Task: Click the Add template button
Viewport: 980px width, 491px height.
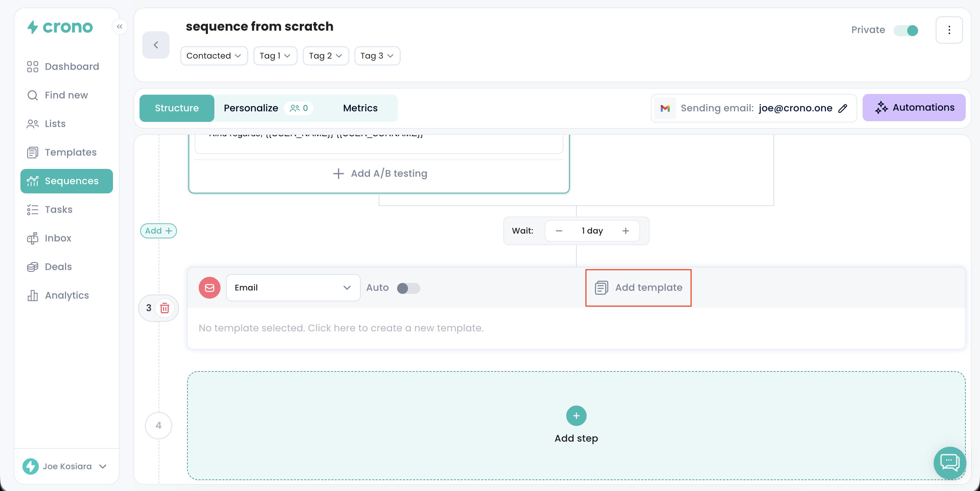Action: [638, 288]
